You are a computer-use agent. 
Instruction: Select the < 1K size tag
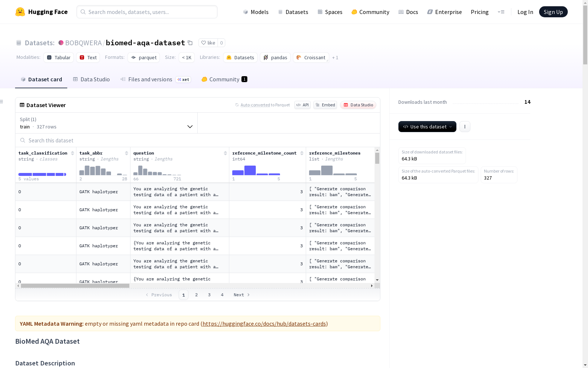pos(187,57)
